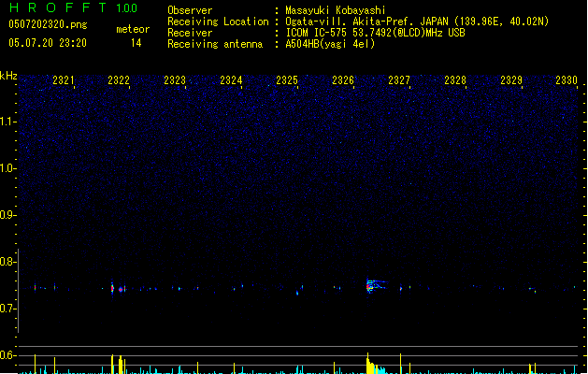Click the tall yellow intensity bar below 2326
The width and height of the screenshot is (588, 374).
point(368,363)
